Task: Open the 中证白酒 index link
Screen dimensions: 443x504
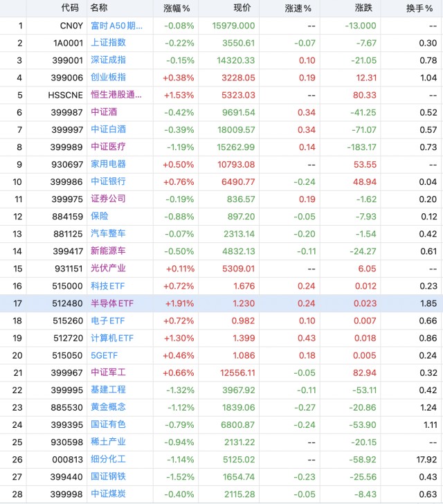Action: click(x=108, y=129)
